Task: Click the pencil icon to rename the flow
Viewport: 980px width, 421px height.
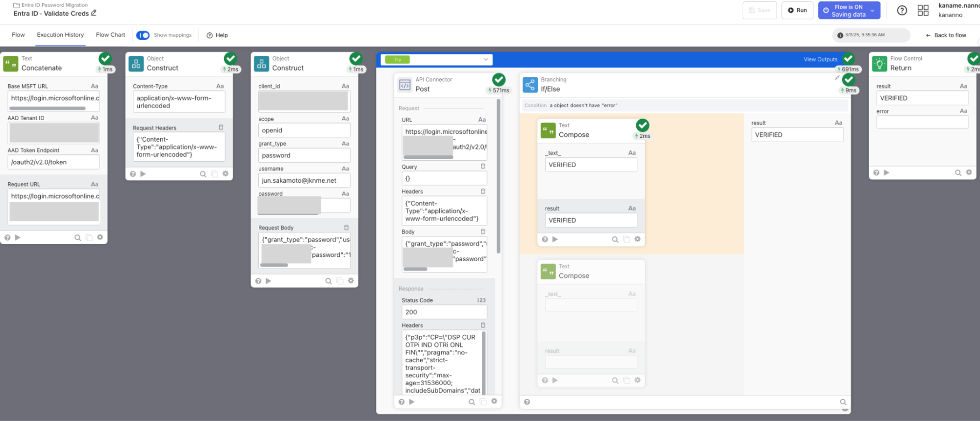Action: pyautogui.click(x=94, y=13)
